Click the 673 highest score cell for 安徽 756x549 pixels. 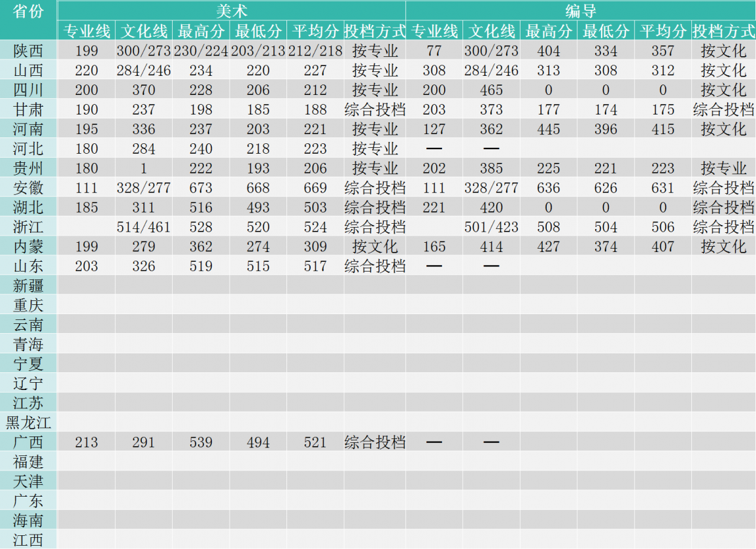(201, 188)
